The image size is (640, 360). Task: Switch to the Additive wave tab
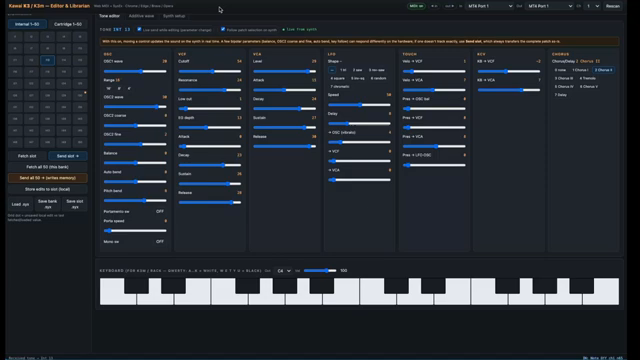coord(141,16)
